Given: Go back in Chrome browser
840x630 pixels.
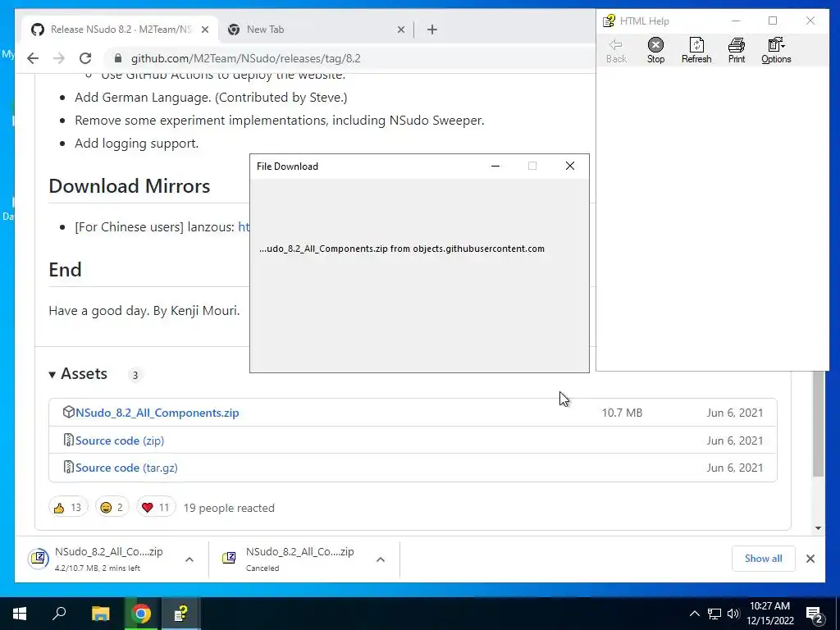Looking at the screenshot, I should pyautogui.click(x=33, y=58).
